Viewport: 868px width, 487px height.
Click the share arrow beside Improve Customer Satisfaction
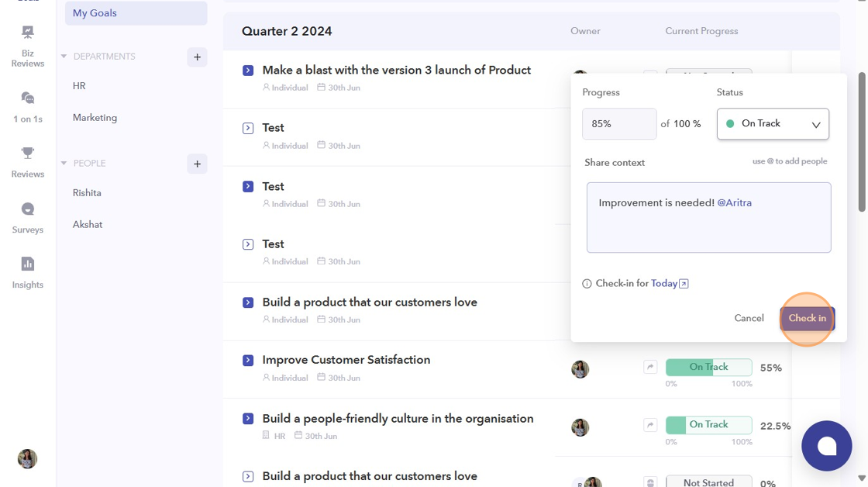coord(650,368)
